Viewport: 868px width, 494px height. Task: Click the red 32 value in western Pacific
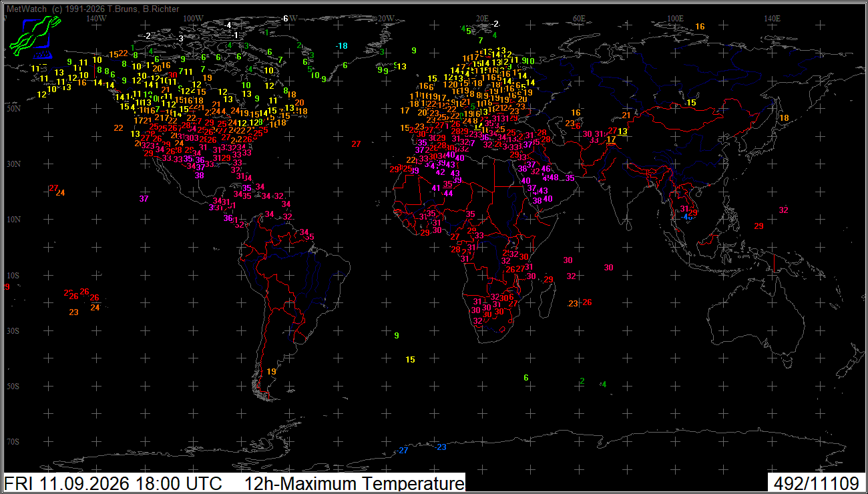click(783, 210)
